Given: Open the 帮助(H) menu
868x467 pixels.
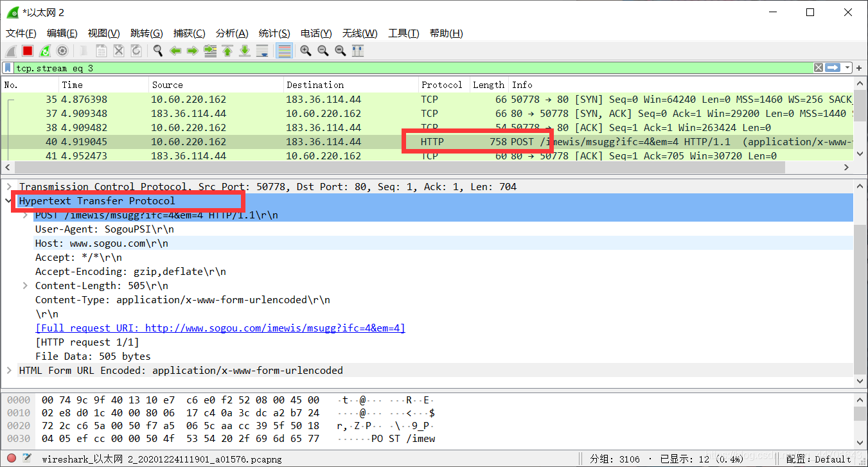Looking at the screenshot, I should tap(447, 33).
